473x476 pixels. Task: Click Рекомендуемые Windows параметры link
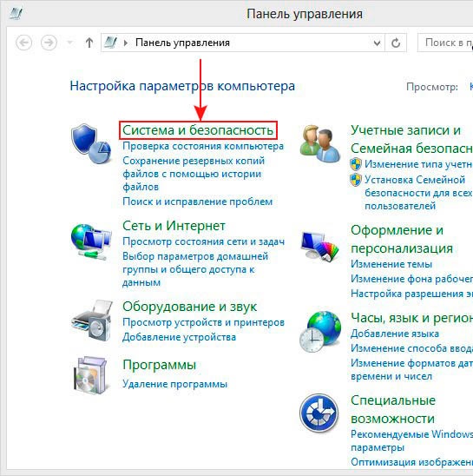[x=411, y=440]
